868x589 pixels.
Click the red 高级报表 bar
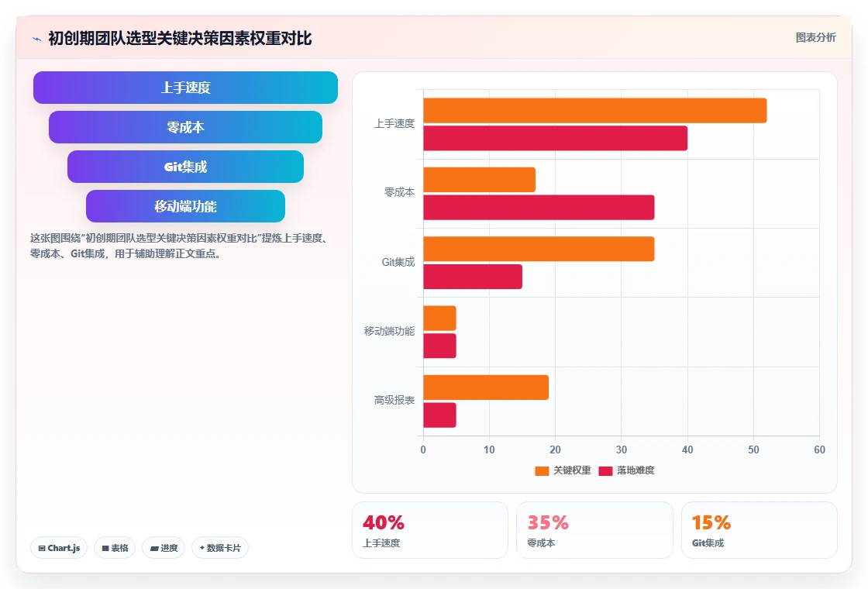tap(439, 415)
